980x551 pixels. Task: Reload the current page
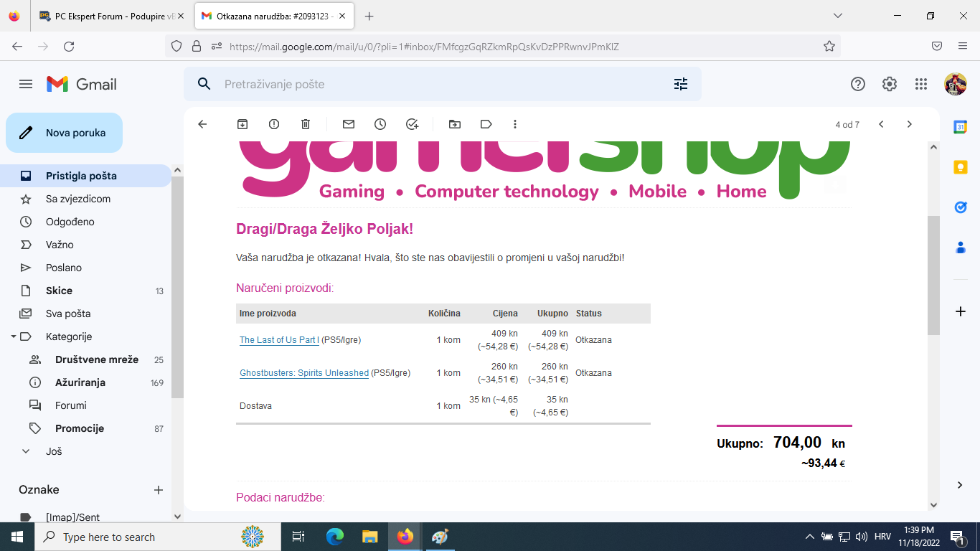click(x=69, y=46)
